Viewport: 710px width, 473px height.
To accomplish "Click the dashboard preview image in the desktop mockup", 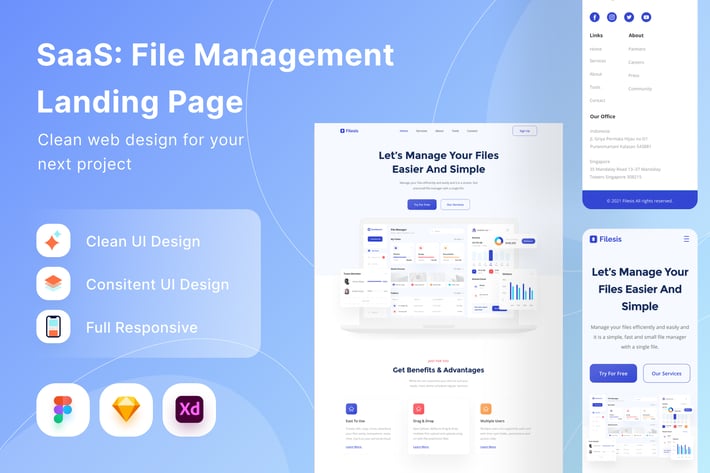I will tap(438, 276).
